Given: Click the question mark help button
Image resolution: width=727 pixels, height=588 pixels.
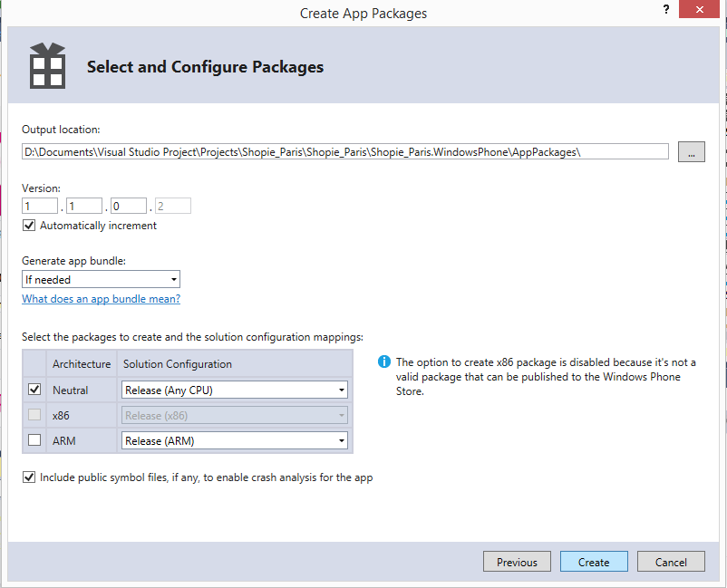Looking at the screenshot, I should coord(666,10).
